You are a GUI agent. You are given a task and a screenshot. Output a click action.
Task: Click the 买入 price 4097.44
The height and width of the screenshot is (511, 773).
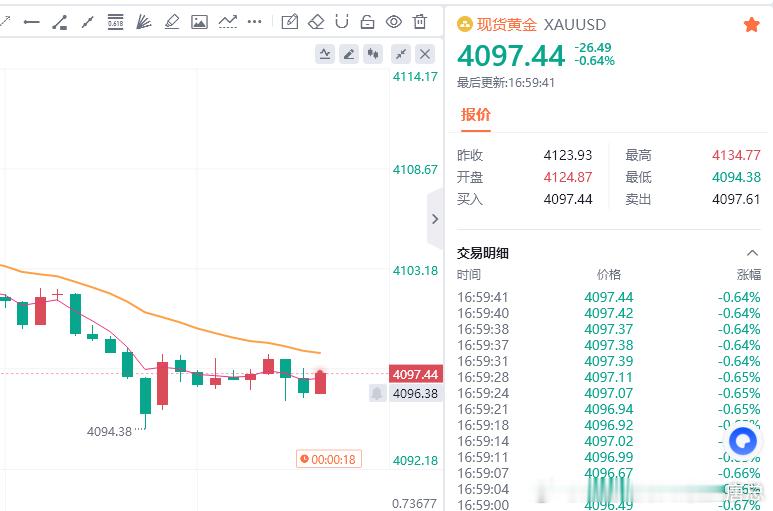(567, 199)
